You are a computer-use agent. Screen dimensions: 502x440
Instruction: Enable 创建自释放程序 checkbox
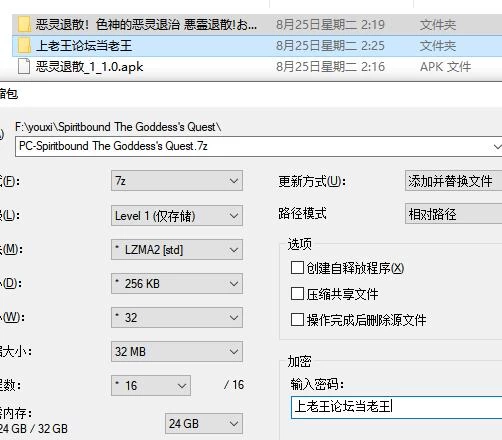click(297, 268)
